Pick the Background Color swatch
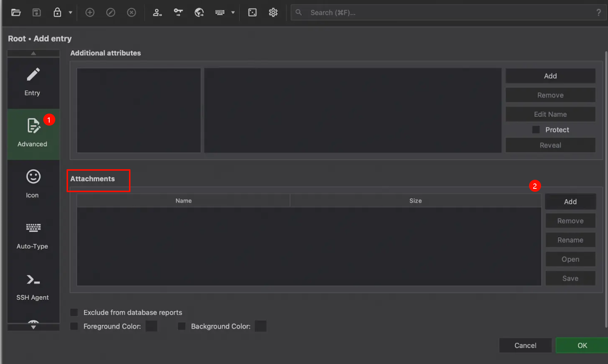Screen dimensions: 608x364 point(261,326)
